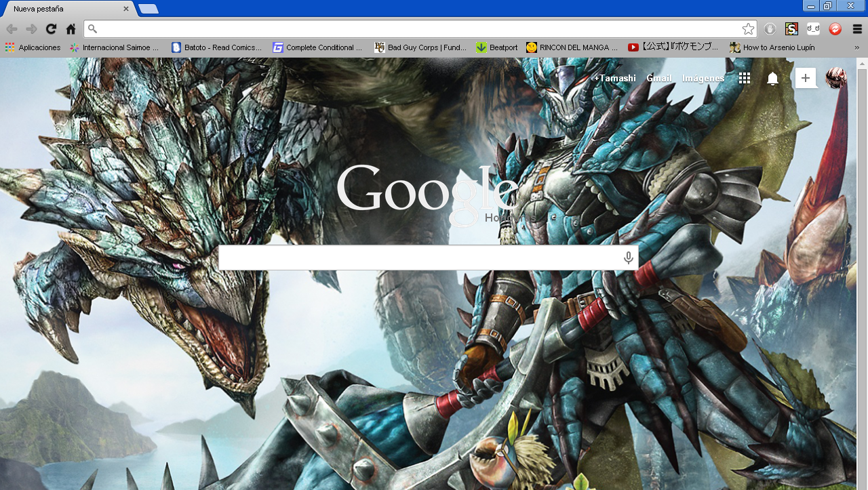Click inside the address bar
The image size is (868, 490).
(x=420, y=28)
